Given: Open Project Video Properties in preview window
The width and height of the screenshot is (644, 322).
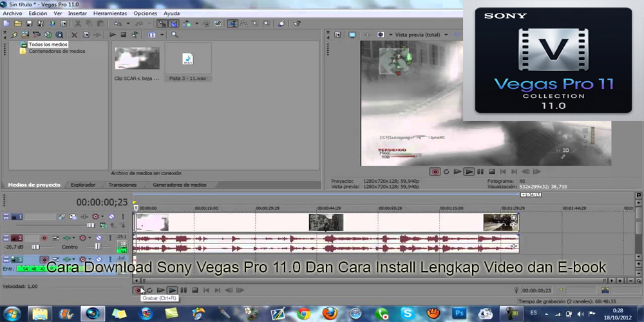Looking at the screenshot, I should pos(337,35).
